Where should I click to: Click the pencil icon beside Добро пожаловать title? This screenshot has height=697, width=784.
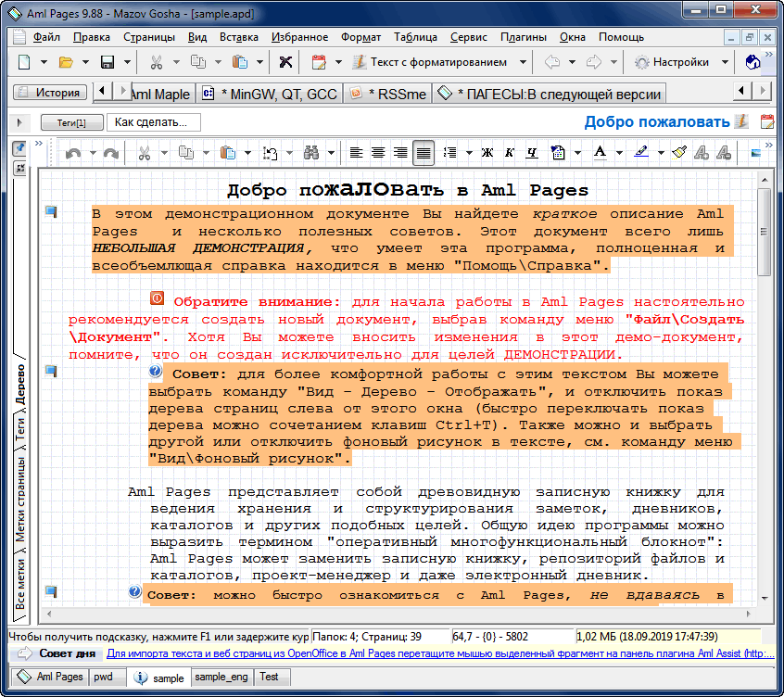click(741, 121)
